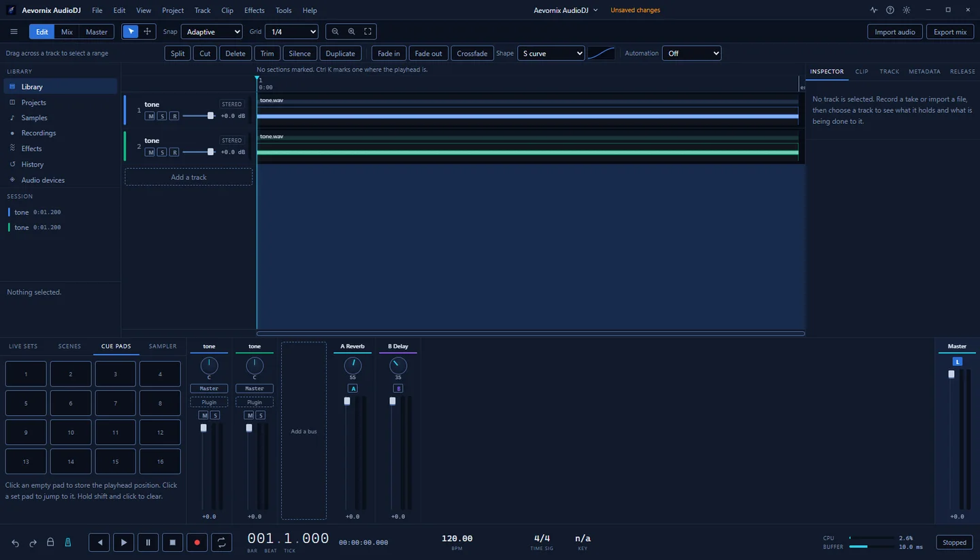Zoom out the timeline
This screenshot has height=560, width=980.
click(x=335, y=32)
